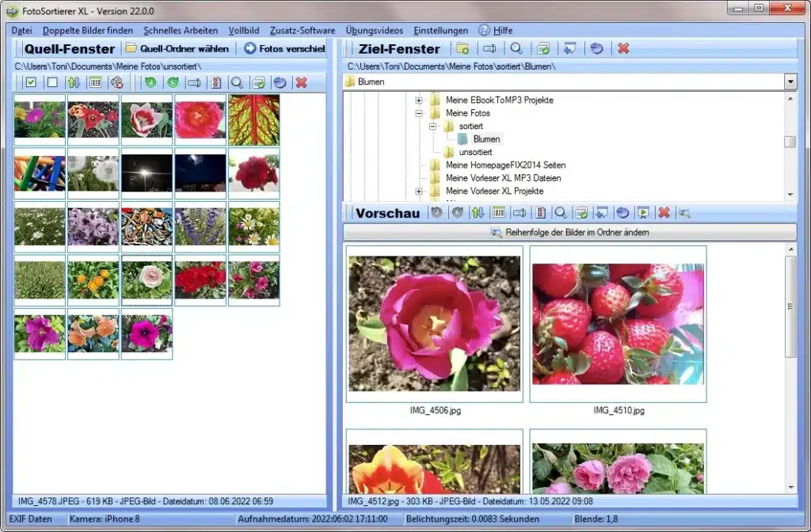Click magnifier icon in Quell-Fenster toolbar
Screen dimensions: 811x532
(x=237, y=82)
